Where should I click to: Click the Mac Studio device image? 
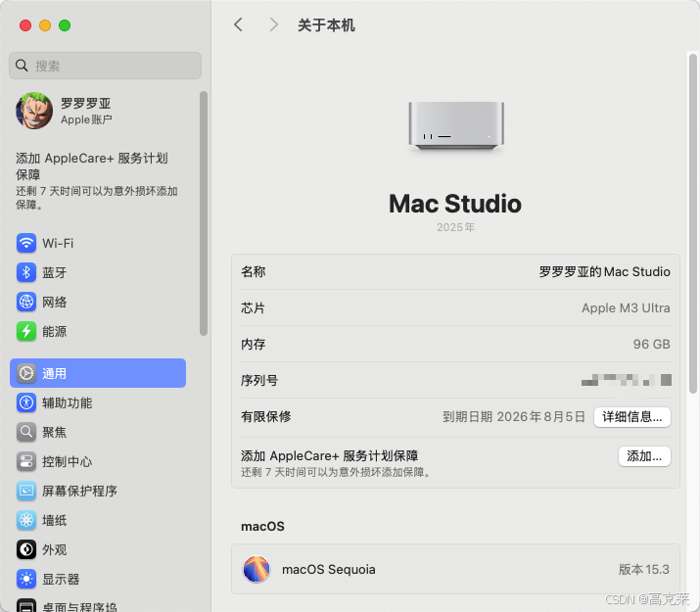(x=456, y=125)
